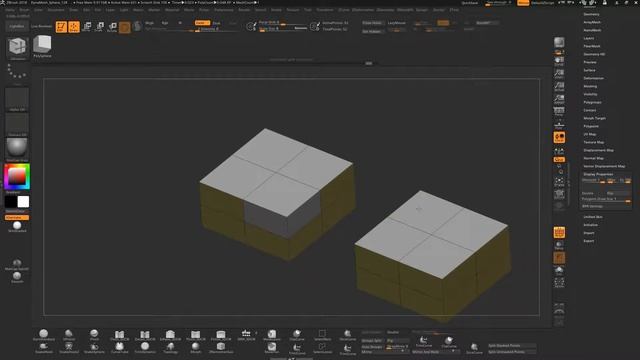Screen dimensions: 640x360
Task: Expand the Geometry subpalette
Action: click(591, 14)
